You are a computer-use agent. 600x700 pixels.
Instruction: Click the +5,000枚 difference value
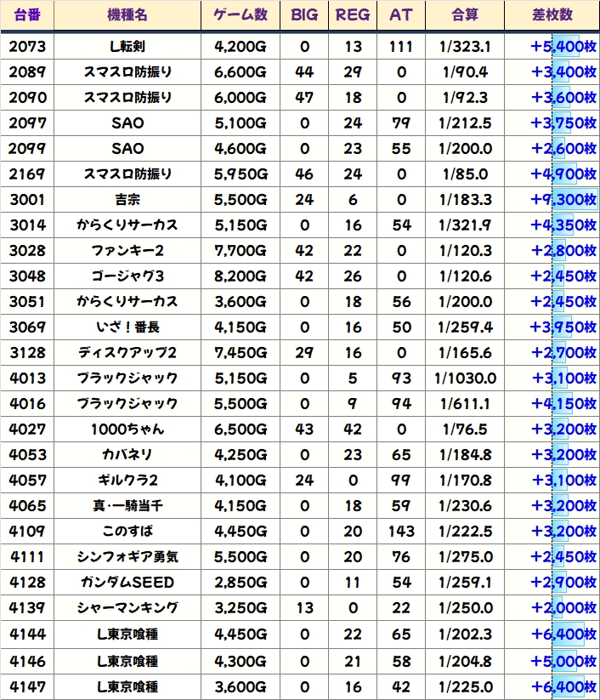(563, 661)
